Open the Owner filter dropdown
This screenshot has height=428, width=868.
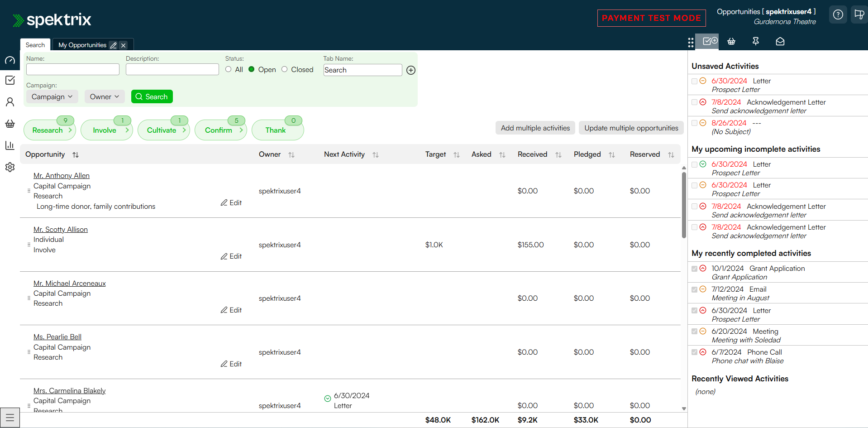click(x=105, y=96)
